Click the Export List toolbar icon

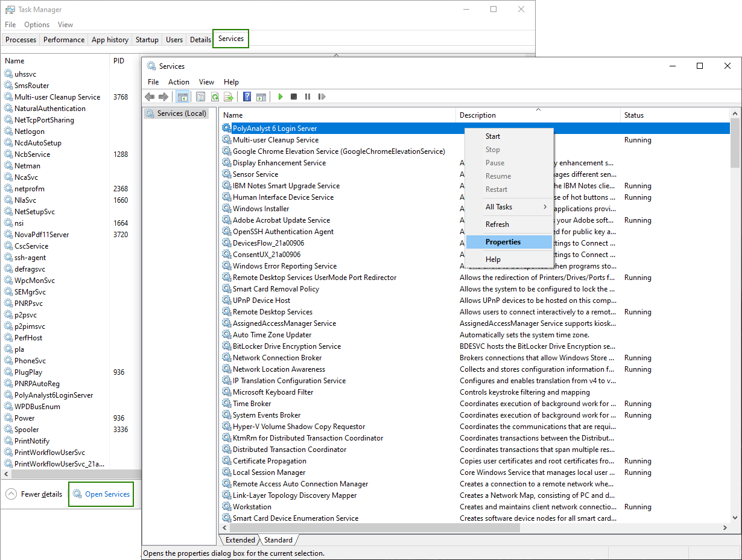(229, 97)
